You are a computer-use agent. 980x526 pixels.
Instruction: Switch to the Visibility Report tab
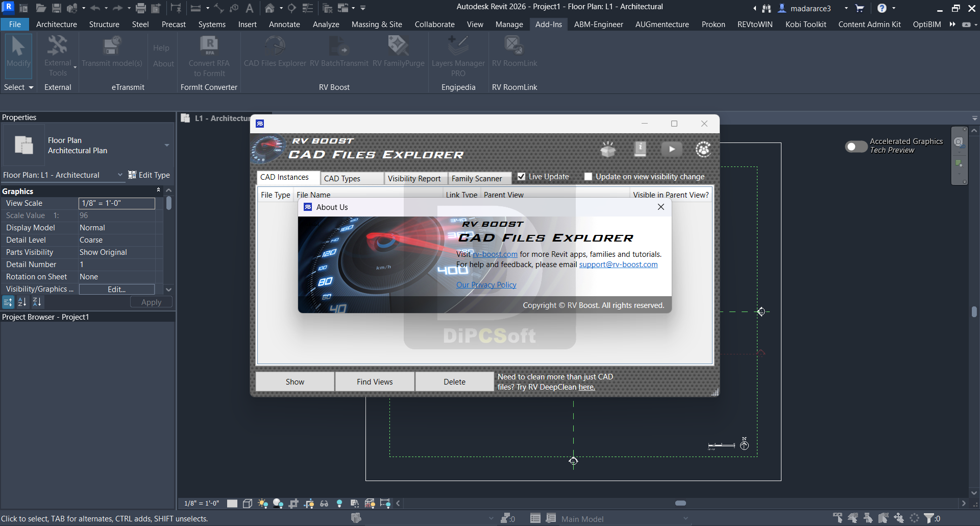pyautogui.click(x=415, y=178)
